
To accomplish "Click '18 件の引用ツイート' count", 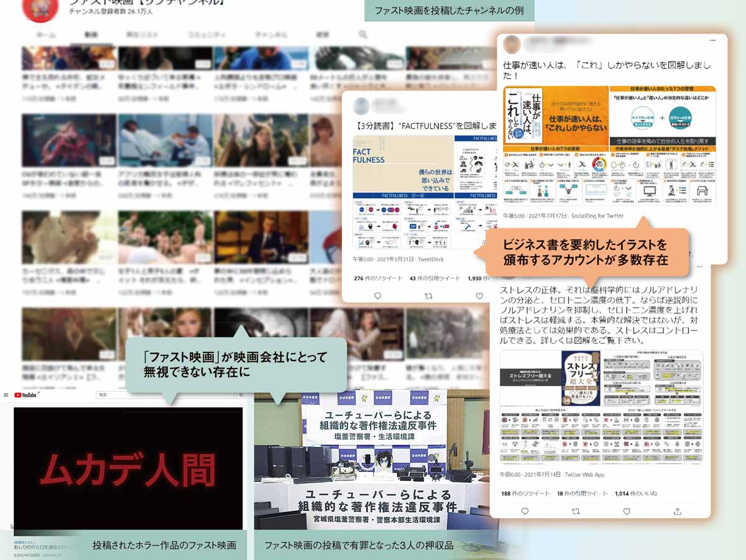I will click(x=583, y=493).
